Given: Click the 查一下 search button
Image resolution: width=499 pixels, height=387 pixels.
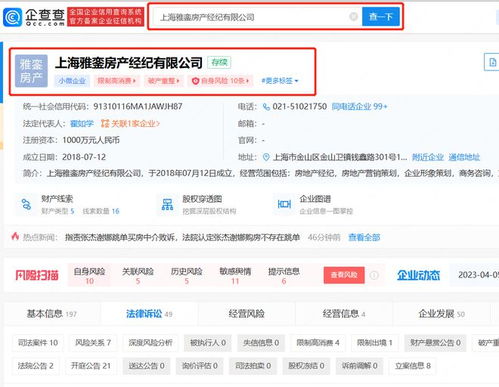Looking at the screenshot, I should coord(381,16).
